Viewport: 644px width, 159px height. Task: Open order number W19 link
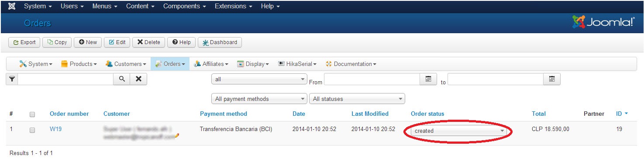[x=55, y=129]
